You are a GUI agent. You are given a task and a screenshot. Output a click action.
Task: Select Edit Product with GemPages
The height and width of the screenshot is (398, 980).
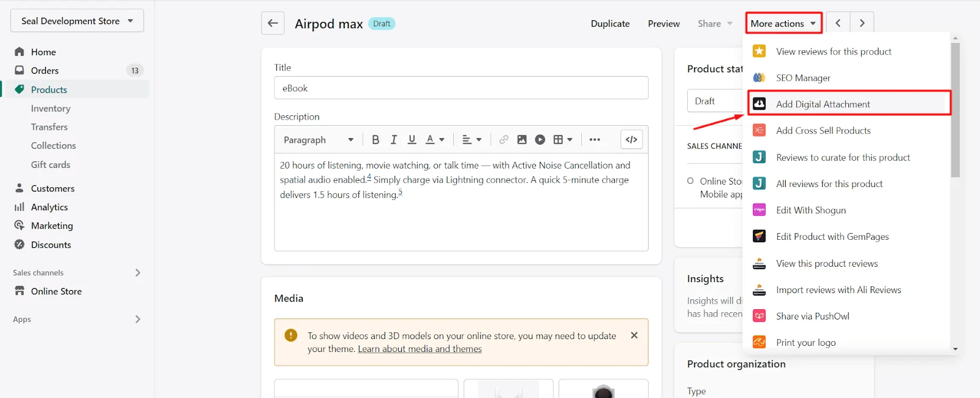point(832,237)
